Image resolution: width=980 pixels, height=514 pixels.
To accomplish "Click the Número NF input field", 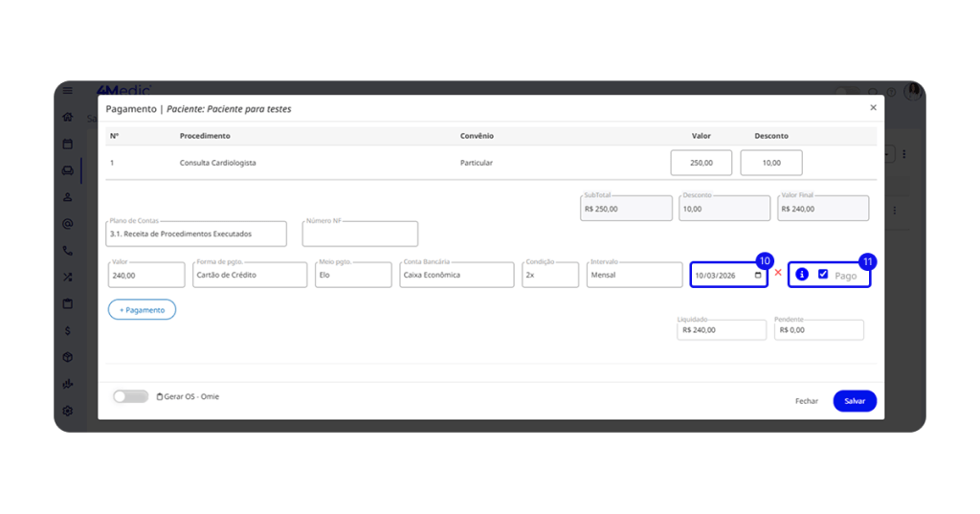I will [360, 234].
